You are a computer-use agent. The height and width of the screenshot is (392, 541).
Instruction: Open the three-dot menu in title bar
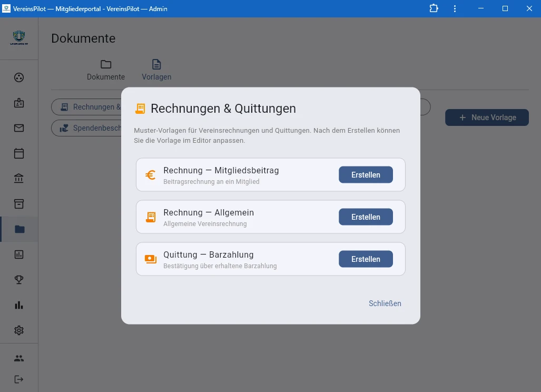pos(455,8)
